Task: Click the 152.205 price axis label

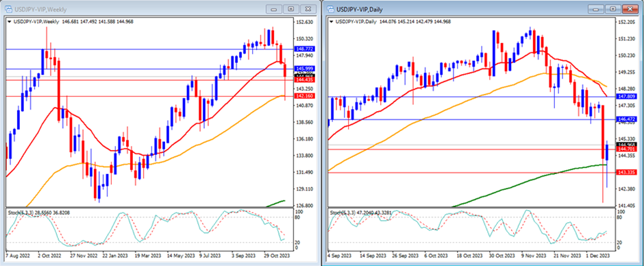Action: [x=627, y=22]
